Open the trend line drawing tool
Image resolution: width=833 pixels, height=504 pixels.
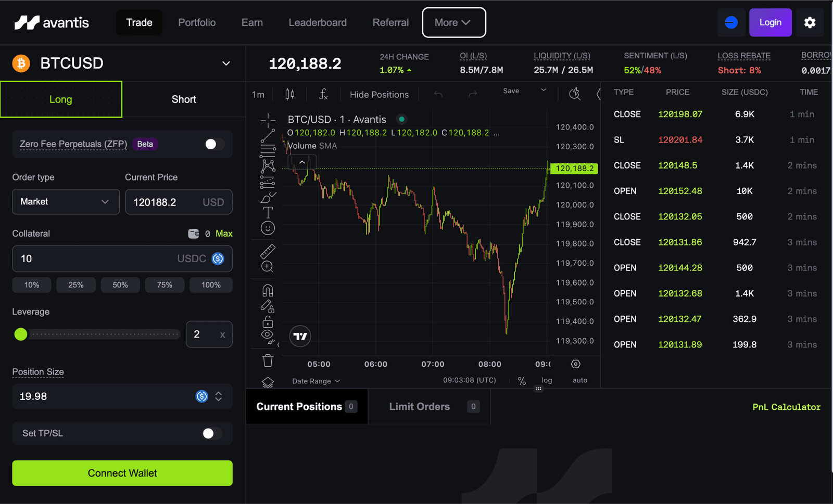[268, 136]
